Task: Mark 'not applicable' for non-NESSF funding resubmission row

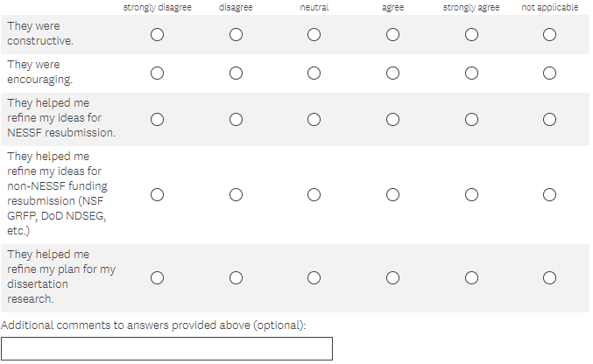Action: tap(549, 195)
